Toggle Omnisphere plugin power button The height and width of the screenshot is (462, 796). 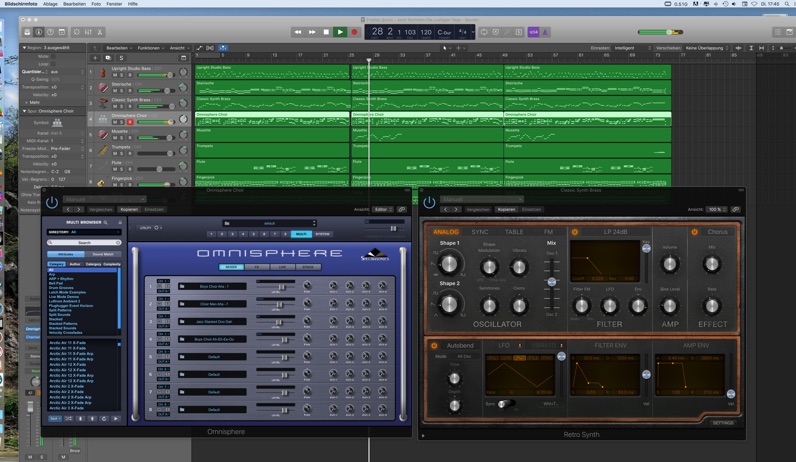coord(52,202)
